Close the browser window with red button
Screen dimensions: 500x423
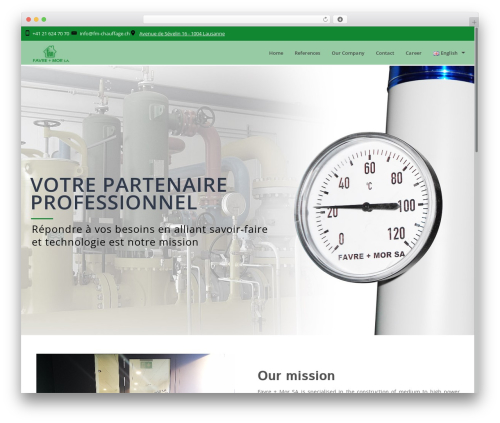pyautogui.click(x=29, y=20)
